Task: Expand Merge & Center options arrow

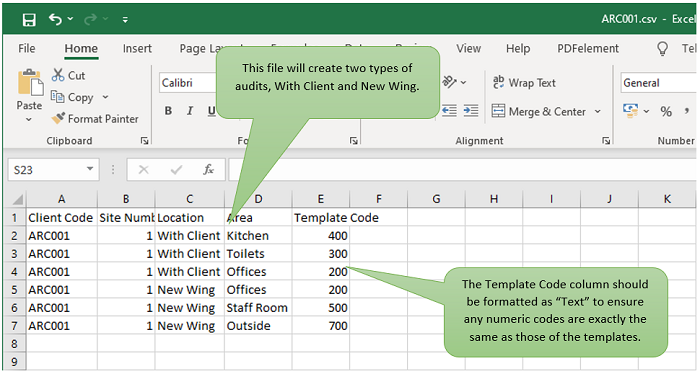Action: pos(597,112)
